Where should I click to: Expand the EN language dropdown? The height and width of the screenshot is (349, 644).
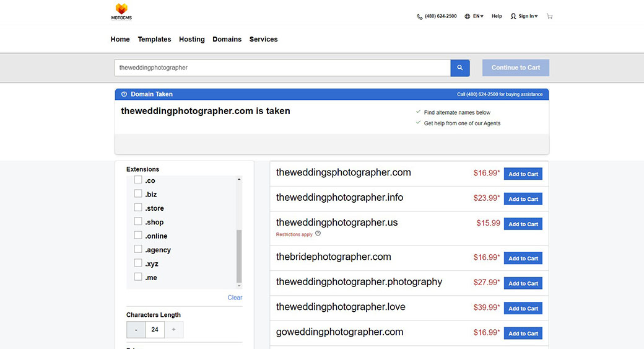click(478, 16)
